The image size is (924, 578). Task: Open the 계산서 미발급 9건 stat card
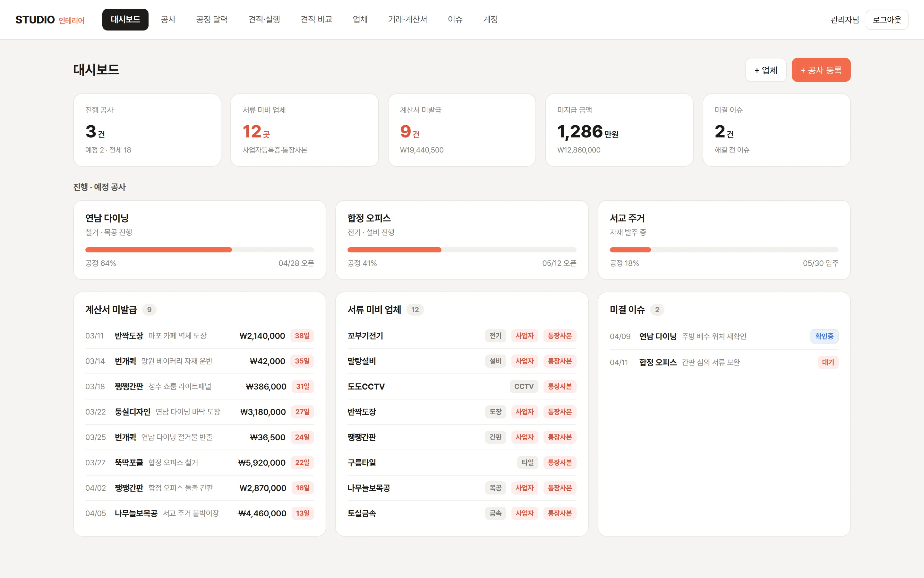point(462,130)
